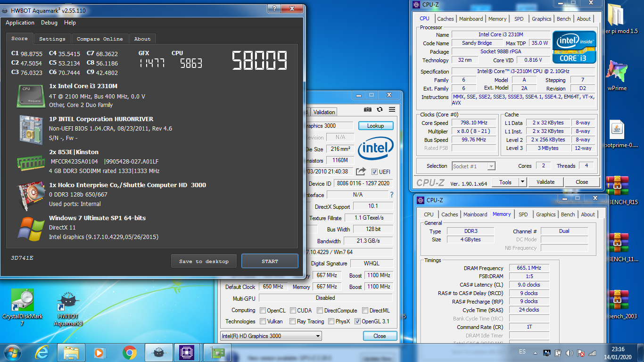Click the Device ID field in GPU-Z
This screenshot has width=644, height=362.
(x=363, y=183)
